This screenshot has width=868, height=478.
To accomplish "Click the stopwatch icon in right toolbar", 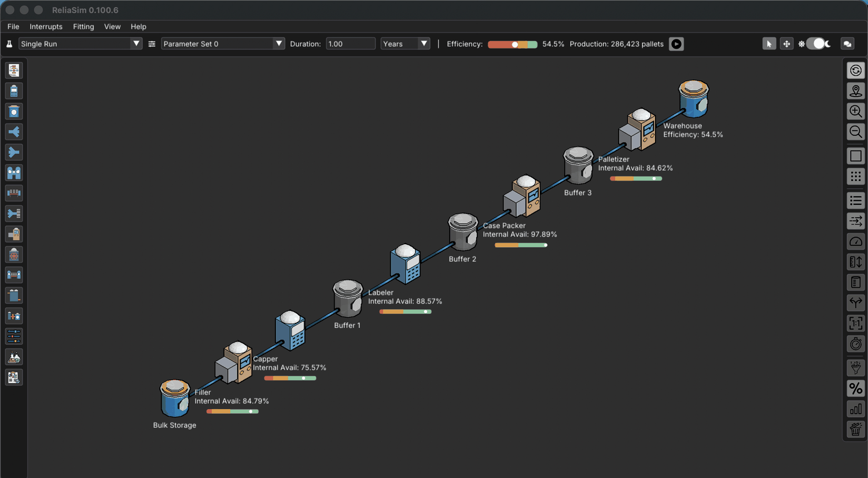I will pyautogui.click(x=856, y=344).
